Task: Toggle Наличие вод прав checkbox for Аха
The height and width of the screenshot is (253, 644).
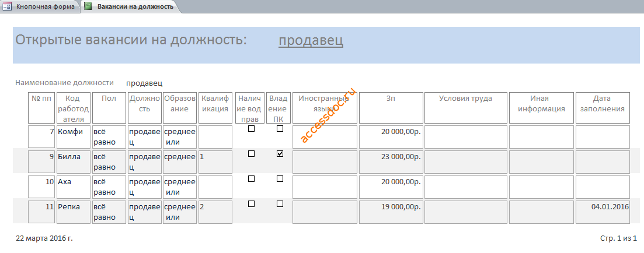Action: (x=252, y=179)
